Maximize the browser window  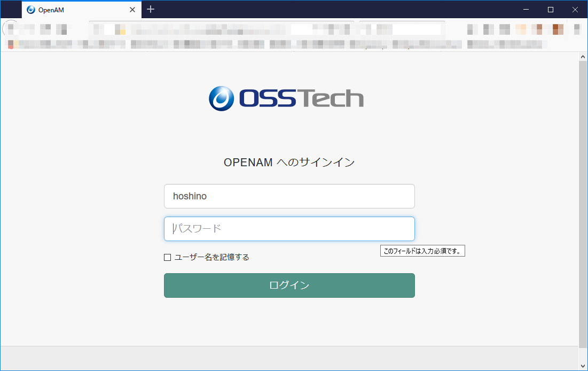(x=551, y=10)
